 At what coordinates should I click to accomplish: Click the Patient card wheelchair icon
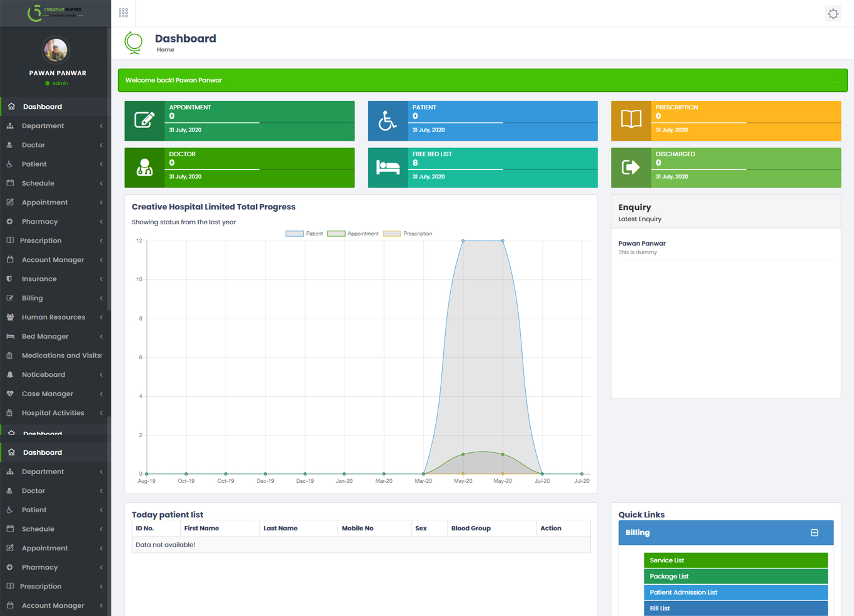(388, 120)
